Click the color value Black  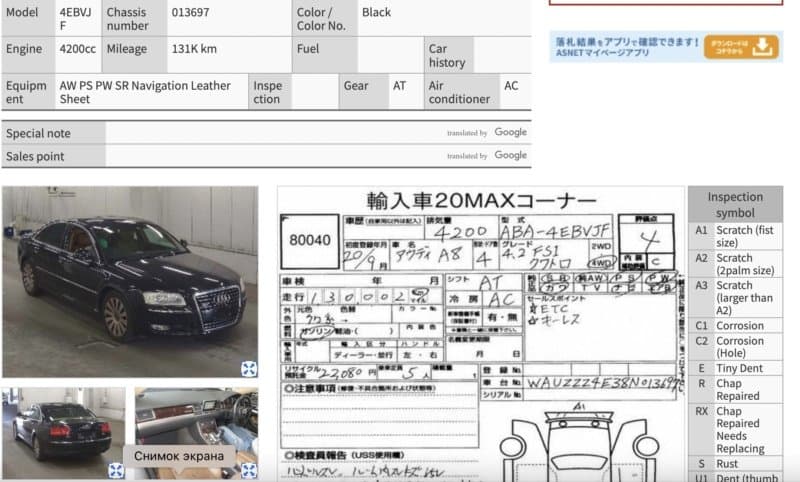click(376, 12)
